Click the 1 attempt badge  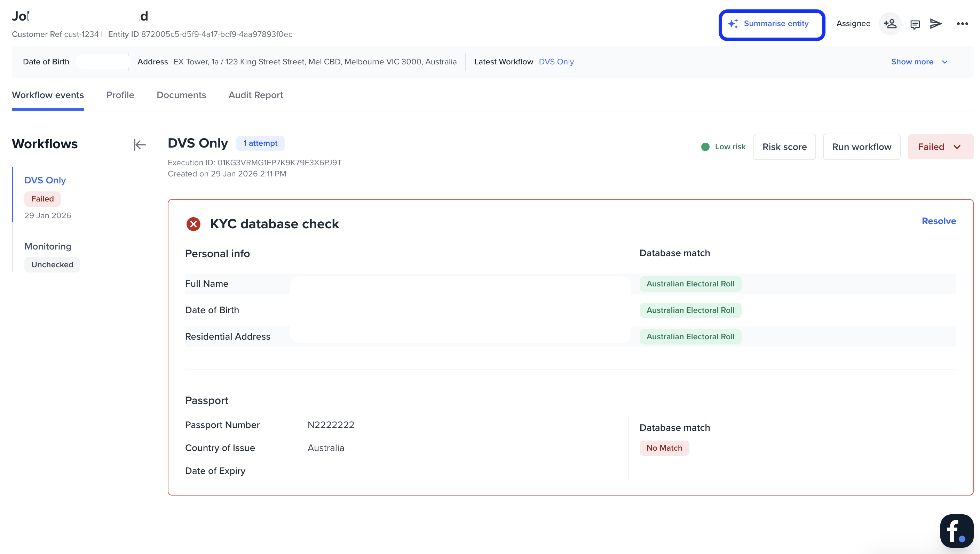click(260, 143)
